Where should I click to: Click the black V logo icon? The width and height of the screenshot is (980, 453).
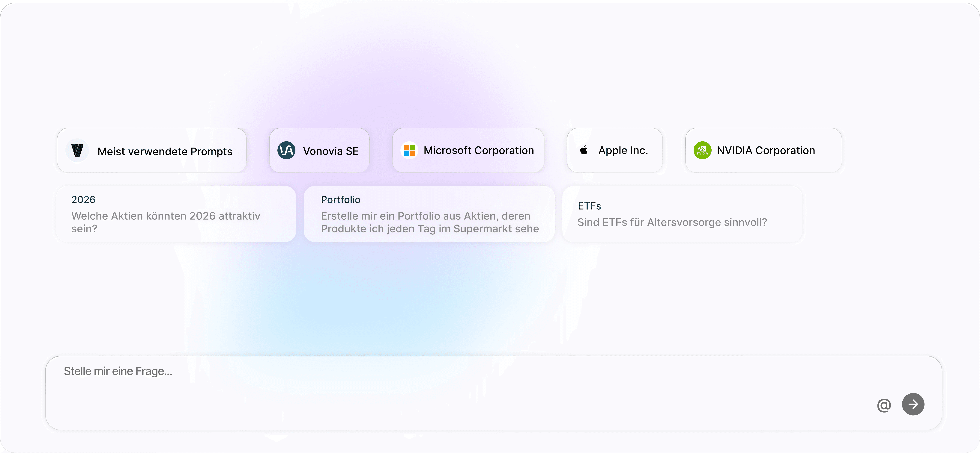(x=77, y=151)
